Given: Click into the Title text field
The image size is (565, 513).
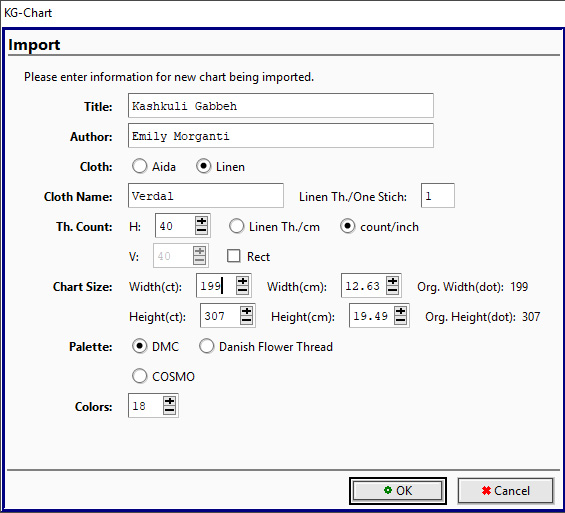Looking at the screenshot, I should 281,106.
